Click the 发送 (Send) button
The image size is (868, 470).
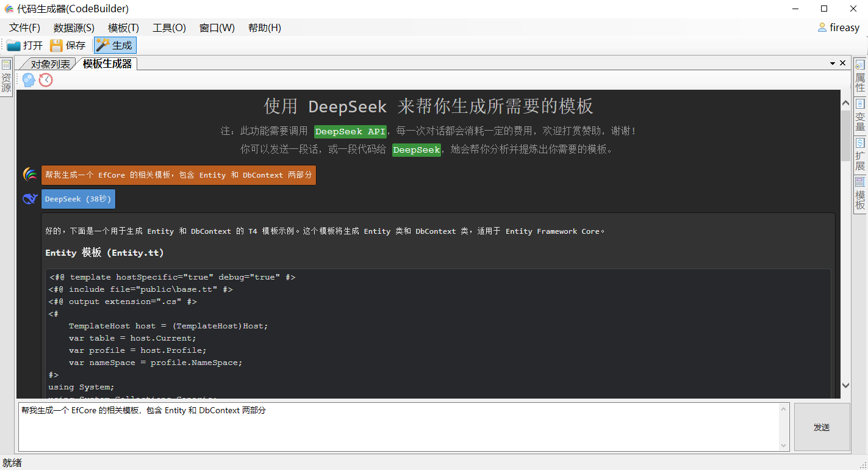pos(822,427)
